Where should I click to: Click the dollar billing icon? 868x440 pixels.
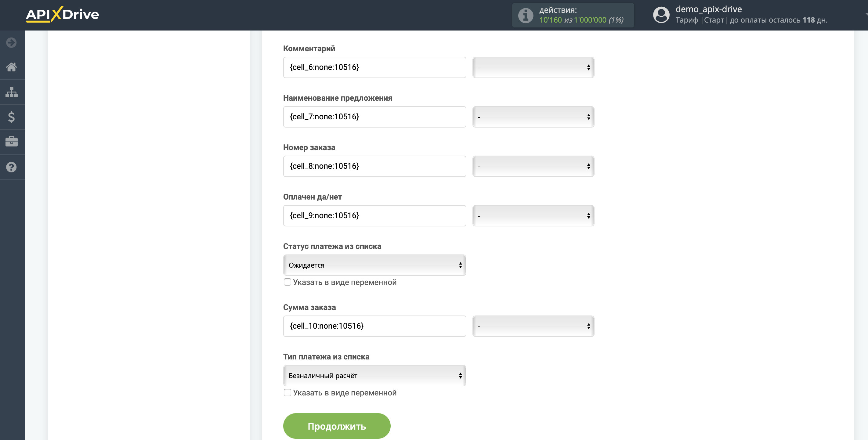(x=12, y=117)
